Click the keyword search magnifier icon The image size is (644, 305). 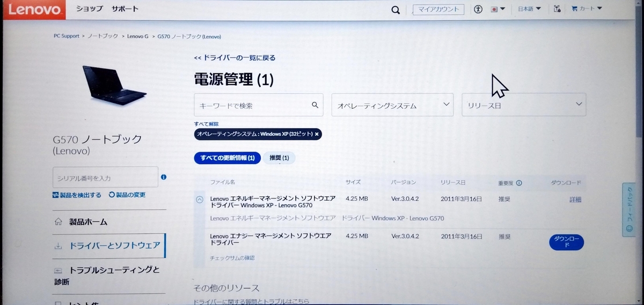pos(316,105)
